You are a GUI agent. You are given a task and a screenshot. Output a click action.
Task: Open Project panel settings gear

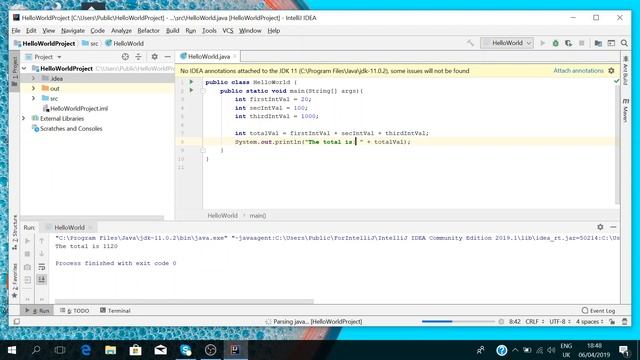click(155, 57)
